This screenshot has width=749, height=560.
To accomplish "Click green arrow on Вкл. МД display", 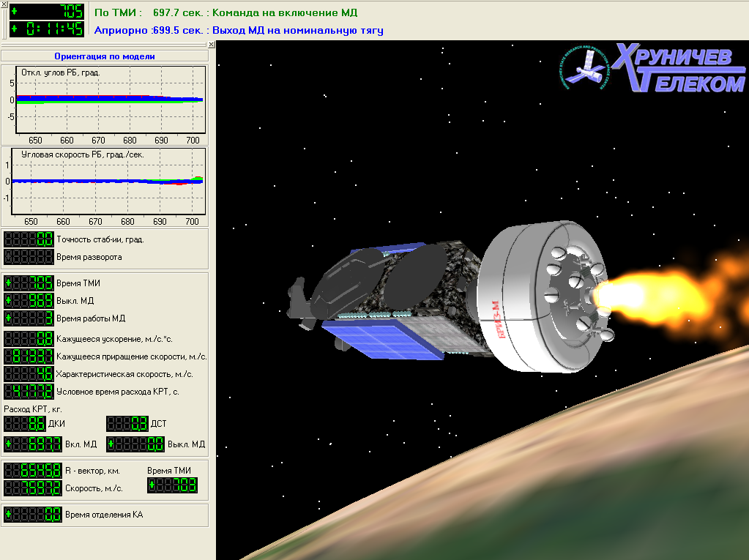I will point(9,444).
